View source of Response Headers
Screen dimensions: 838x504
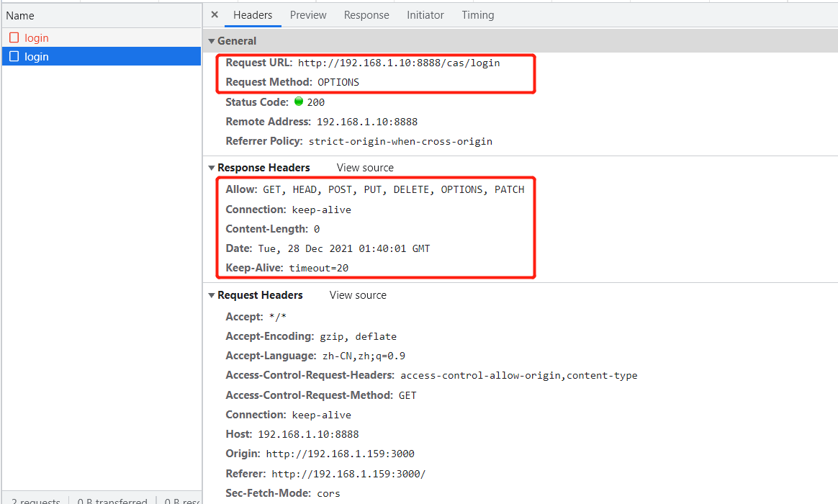coord(365,168)
